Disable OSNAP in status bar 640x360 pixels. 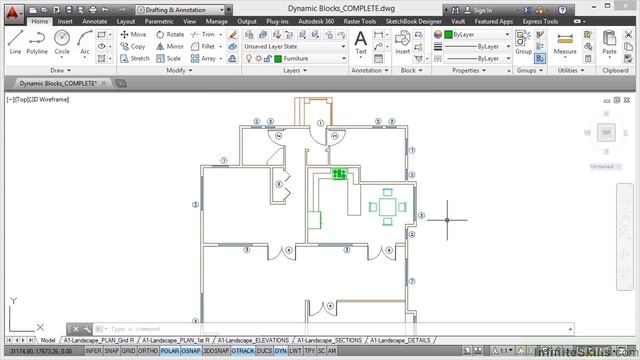coord(191,351)
